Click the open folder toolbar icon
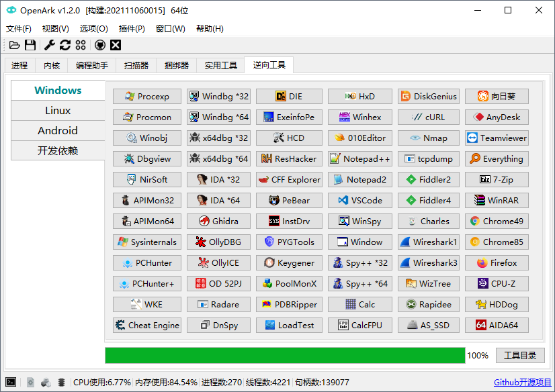This screenshot has width=555, height=392. 15,45
